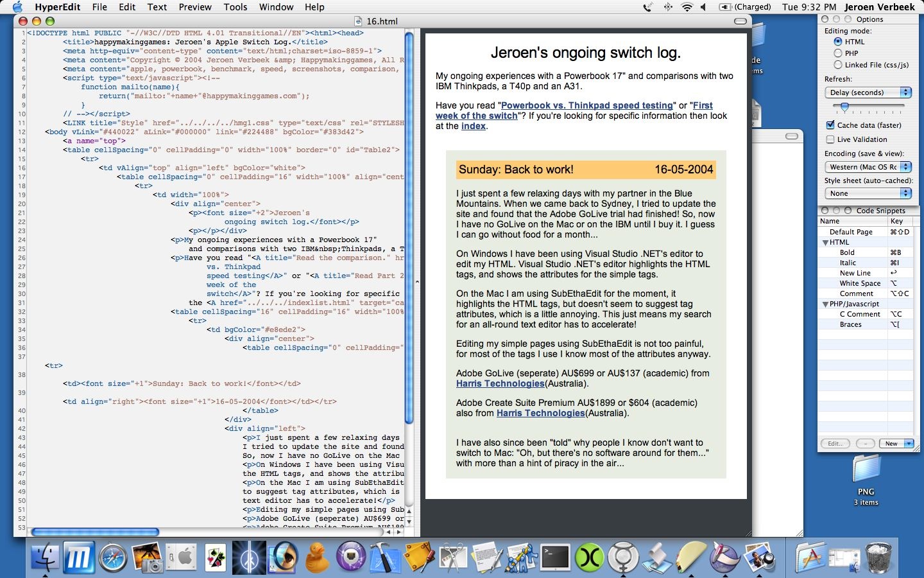Click the volume speaker menu icon
This screenshot has width=924, height=578.
pos(704,7)
